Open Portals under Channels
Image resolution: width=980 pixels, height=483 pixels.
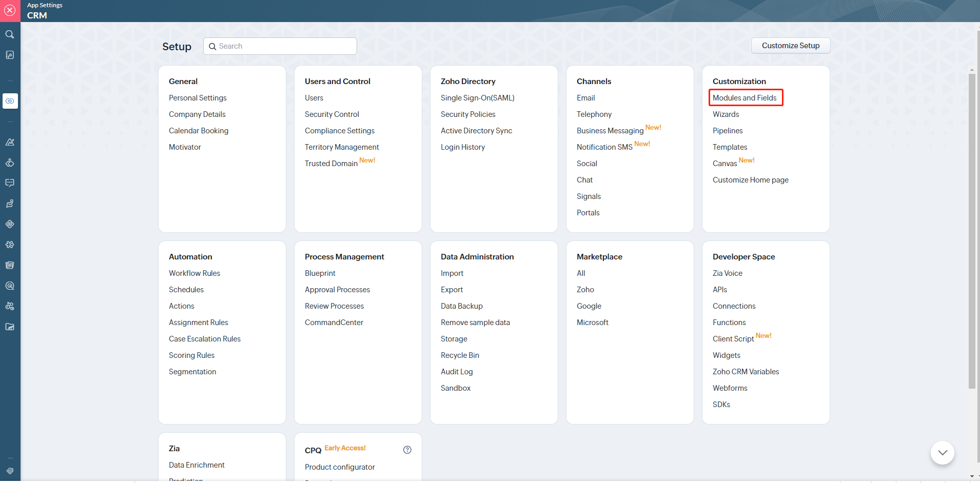click(x=588, y=213)
